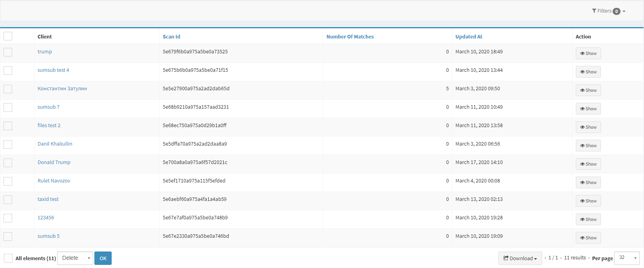Click the Download export button

pyautogui.click(x=520, y=258)
